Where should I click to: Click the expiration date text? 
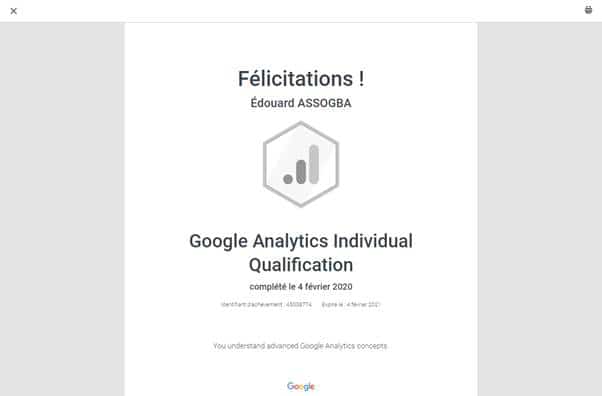coord(351,305)
